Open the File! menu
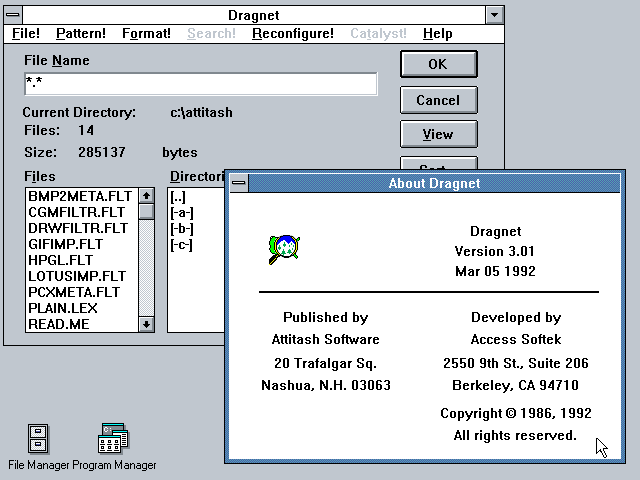 tap(26, 34)
